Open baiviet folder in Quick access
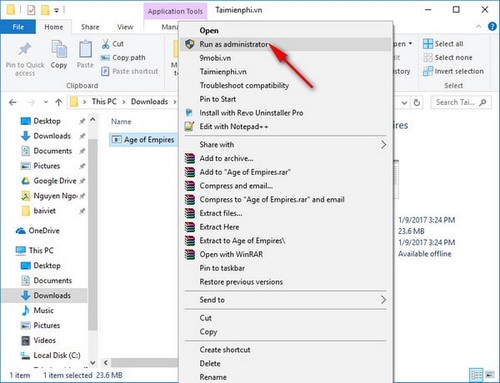This screenshot has height=383, width=500. (45, 211)
